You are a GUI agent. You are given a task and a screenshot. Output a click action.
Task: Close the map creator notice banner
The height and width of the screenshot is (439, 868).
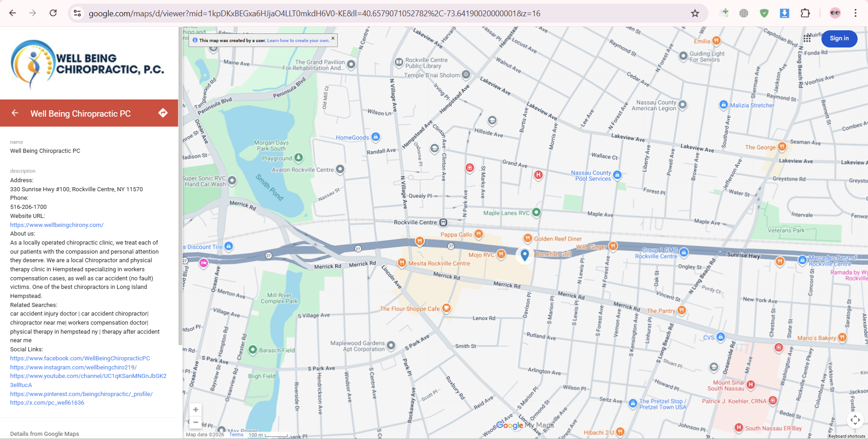(333, 38)
